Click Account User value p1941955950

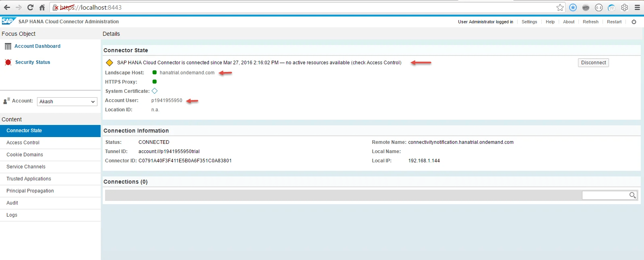[x=167, y=100]
